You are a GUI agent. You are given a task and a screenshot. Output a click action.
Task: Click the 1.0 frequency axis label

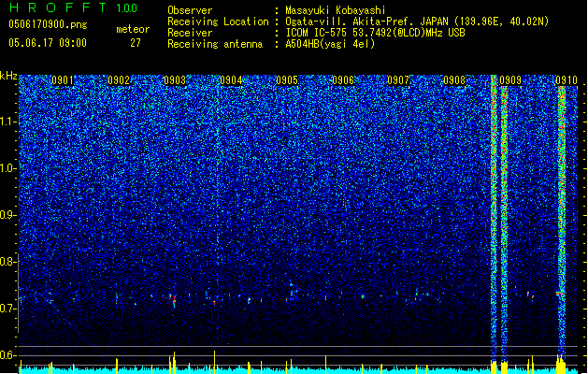(7, 168)
